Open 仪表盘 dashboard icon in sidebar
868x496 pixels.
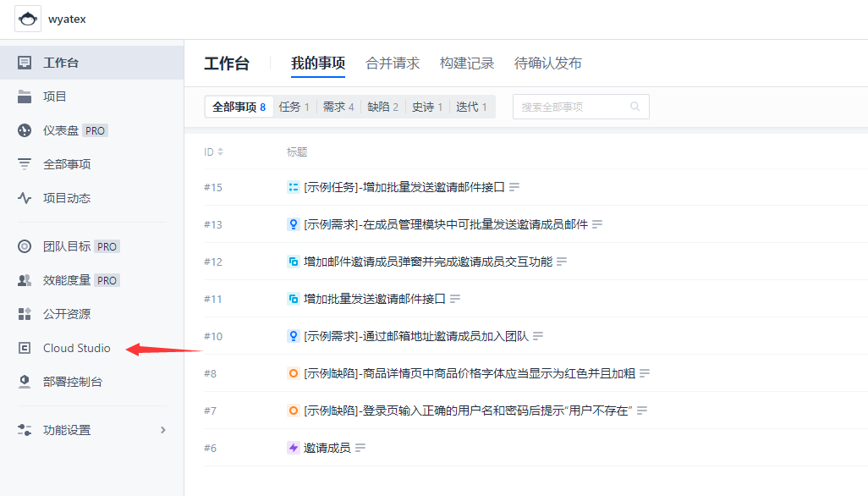pyautogui.click(x=25, y=130)
